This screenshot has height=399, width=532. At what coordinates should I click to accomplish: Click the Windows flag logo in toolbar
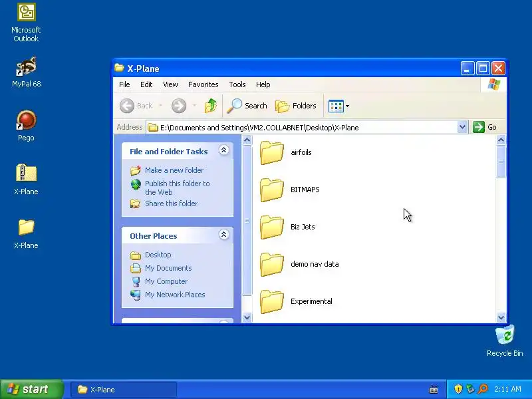coord(493,84)
